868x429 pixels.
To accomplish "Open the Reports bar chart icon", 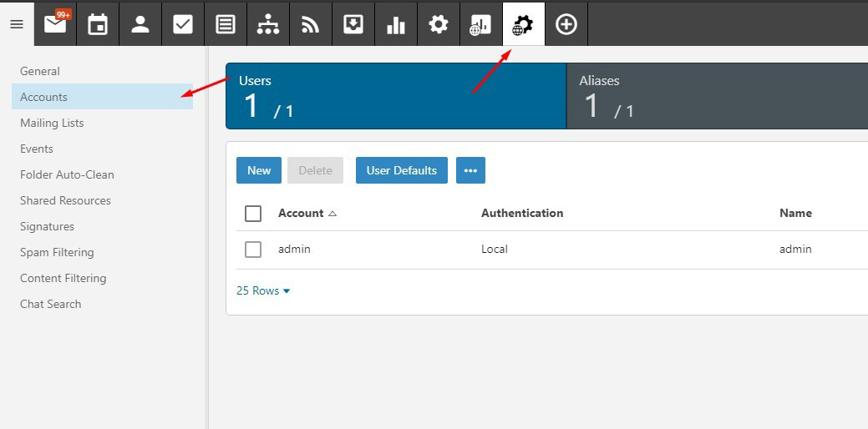I will click(x=396, y=24).
